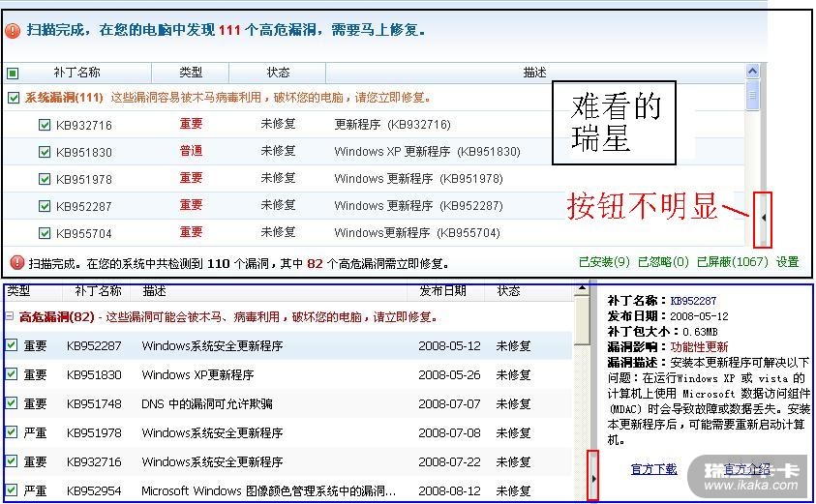The height and width of the screenshot is (504, 816).
Task: Click the 未修复 status of upper KB955704 row
Action: click(x=278, y=232)
